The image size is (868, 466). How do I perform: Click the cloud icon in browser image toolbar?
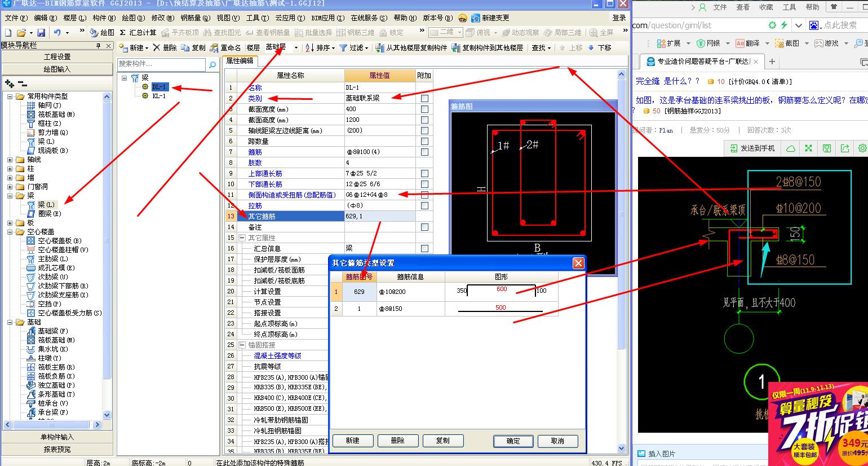[x=791, y=148]
